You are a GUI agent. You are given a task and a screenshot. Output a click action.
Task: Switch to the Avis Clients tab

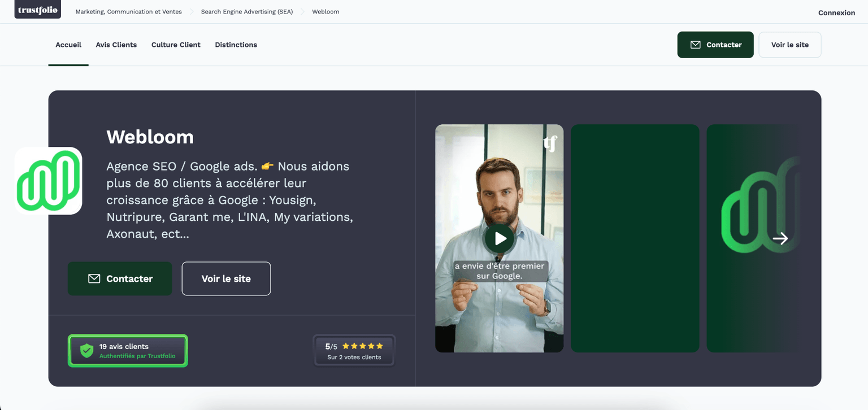coord(116,45)
